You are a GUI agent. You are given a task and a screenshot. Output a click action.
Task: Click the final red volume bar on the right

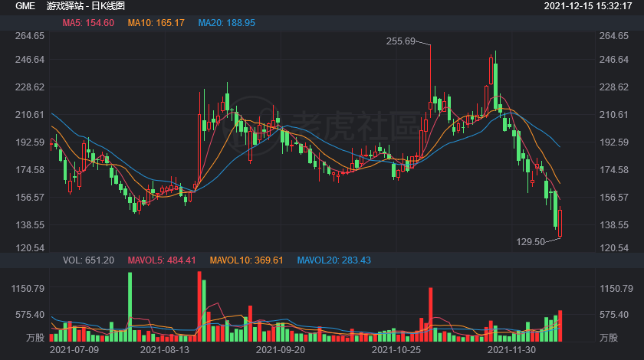tap(560, 326)
